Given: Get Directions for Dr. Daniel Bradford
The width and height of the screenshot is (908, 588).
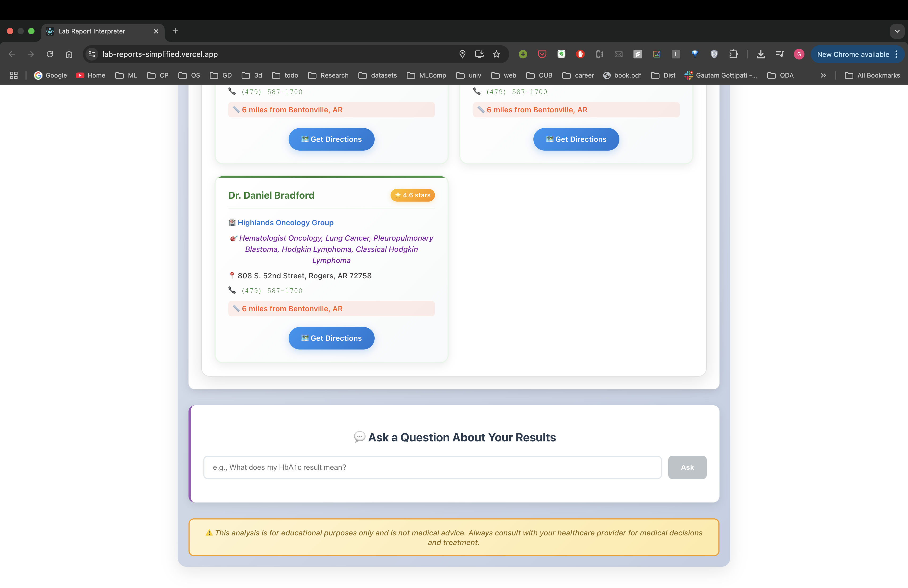Looking at the screenshot, I should [331, 338].
